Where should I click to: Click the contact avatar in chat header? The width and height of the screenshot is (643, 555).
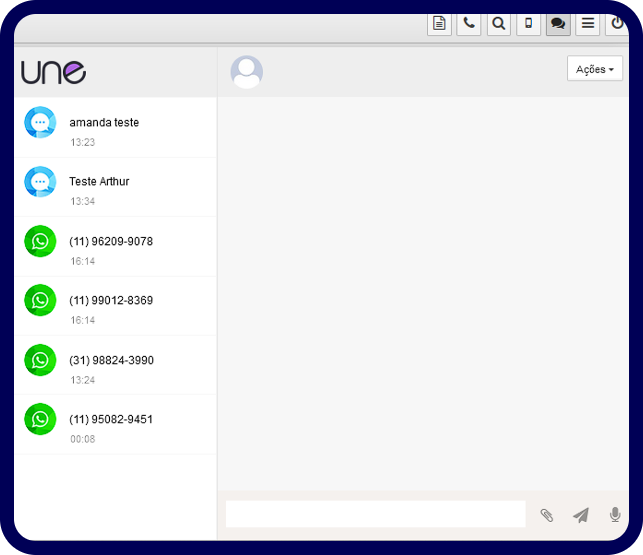pyautogui.click(x=247, y=72)
